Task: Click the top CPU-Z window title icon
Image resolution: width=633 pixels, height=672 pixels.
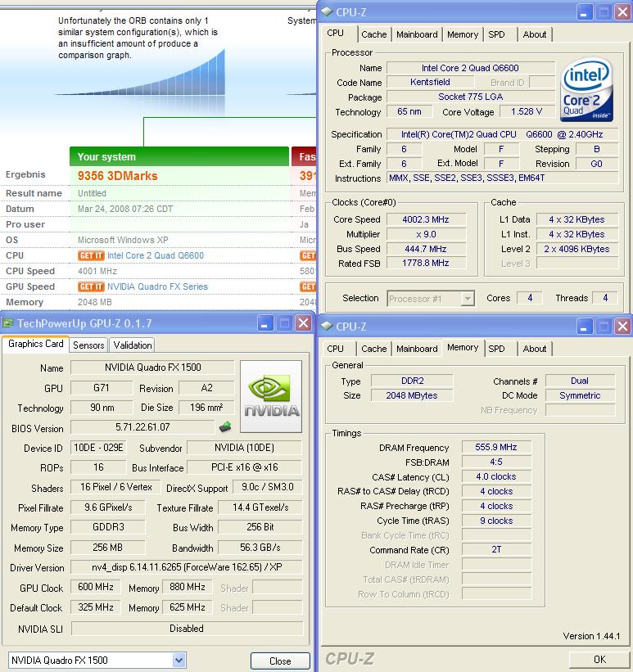Action: tap(327, 12)
